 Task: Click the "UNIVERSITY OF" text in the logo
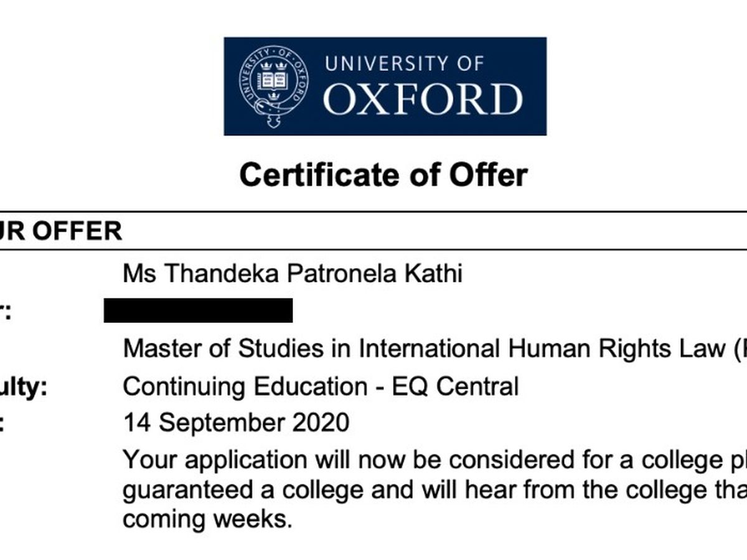click(x=404, y=64)
